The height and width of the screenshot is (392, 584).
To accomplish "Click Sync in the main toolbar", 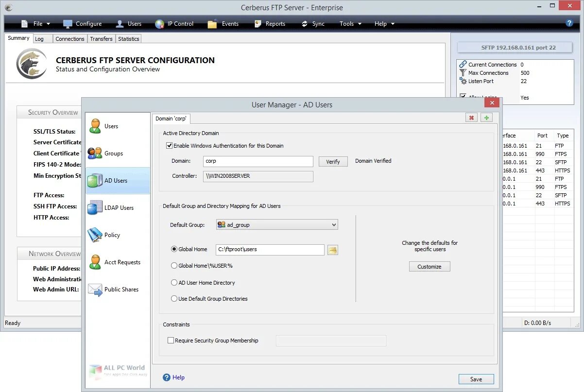I will point(312,24).
